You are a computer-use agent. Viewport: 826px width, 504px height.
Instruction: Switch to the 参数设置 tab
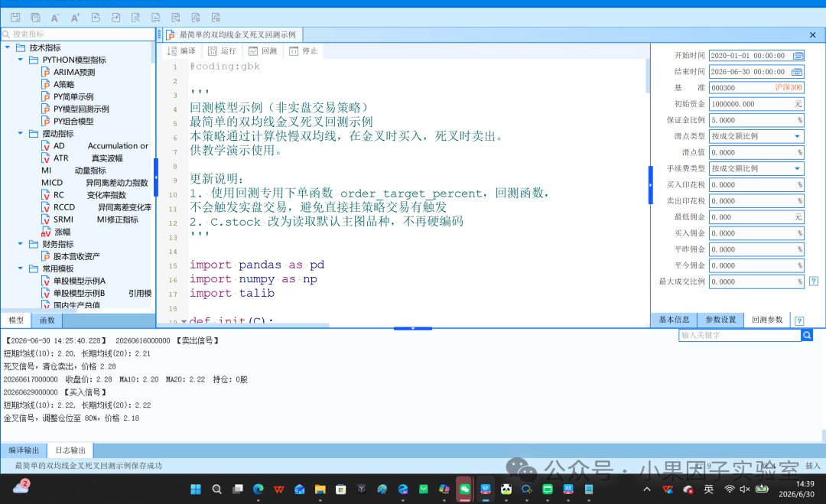tap(720, 320)
